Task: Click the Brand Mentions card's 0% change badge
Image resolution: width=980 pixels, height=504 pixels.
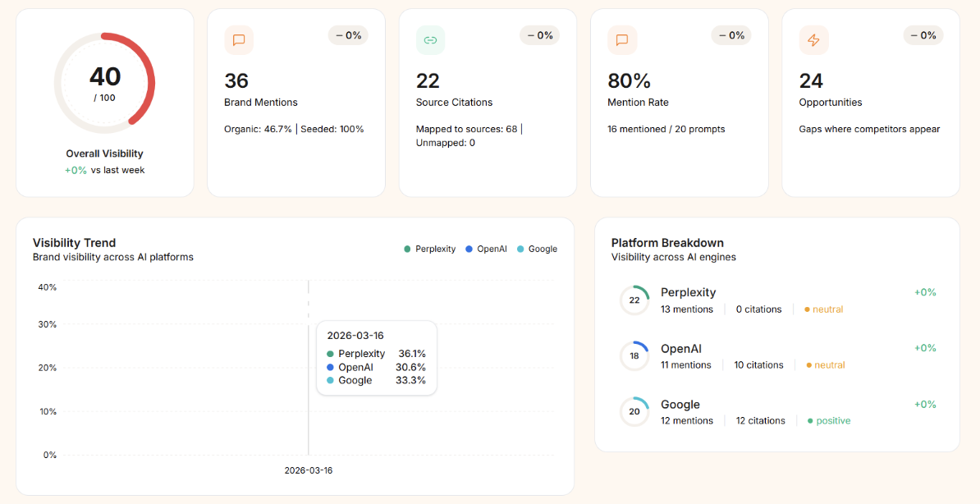Action: (x=348, y=35)
